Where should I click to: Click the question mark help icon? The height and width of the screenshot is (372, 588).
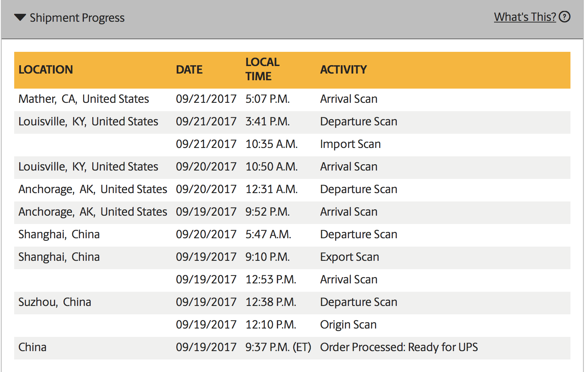[x=565, y=17]
